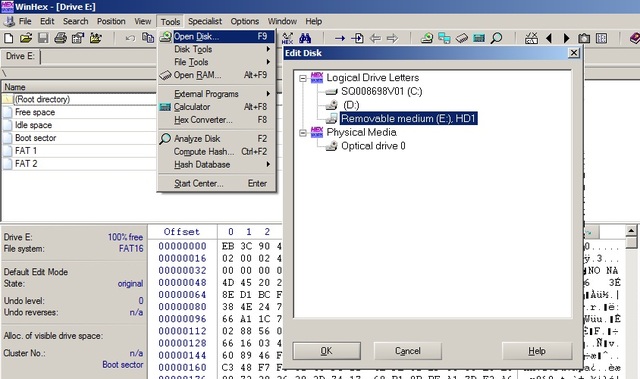This screenshot has height=379, width=640.
Task: Choose Open RAM... menu entry
Action: [217, 75]
